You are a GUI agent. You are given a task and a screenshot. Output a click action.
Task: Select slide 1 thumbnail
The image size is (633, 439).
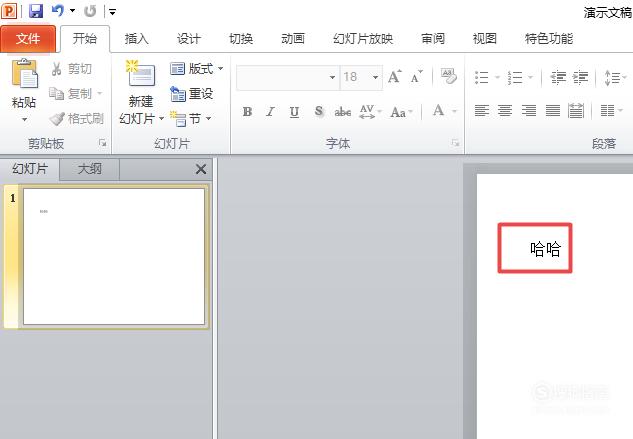(114, 256)
